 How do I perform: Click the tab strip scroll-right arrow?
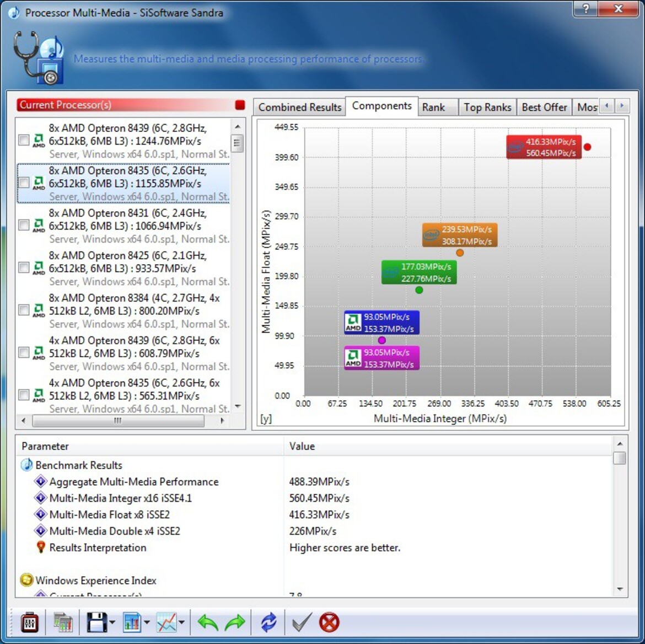[x=622, y=106]
